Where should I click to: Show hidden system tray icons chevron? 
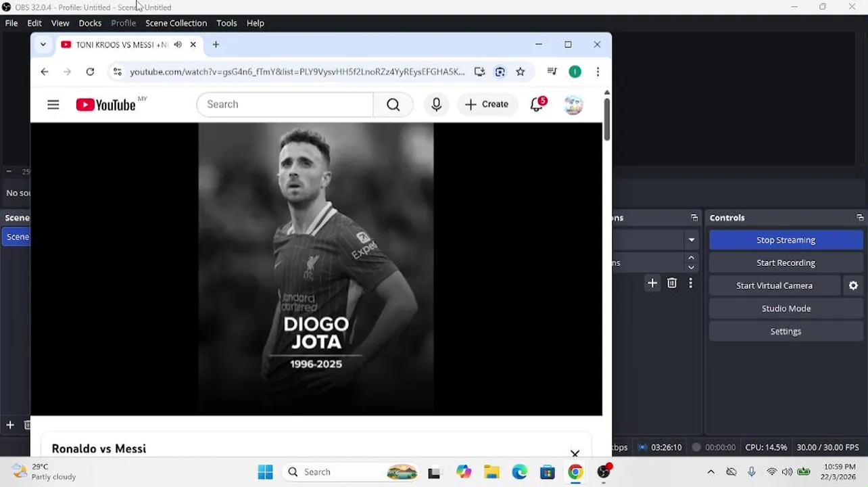(x=710, y=472)
